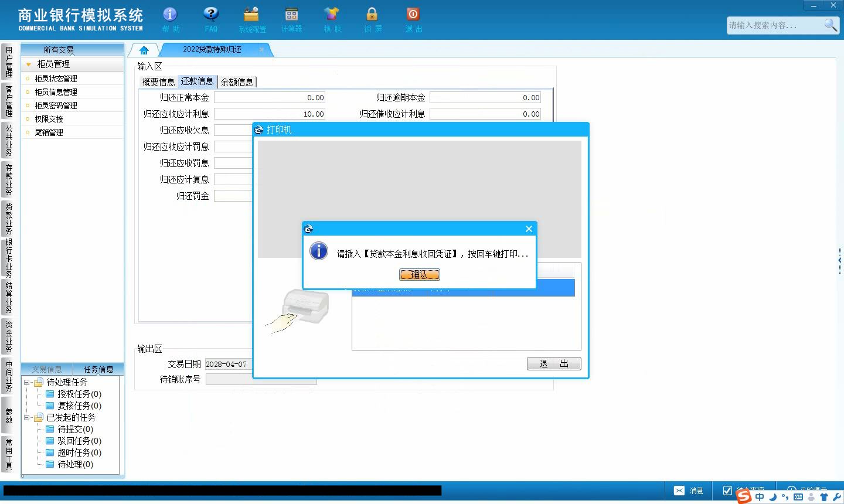Click the 归还逾期本金 input field

pyautogui.click(x=485, y=98)
